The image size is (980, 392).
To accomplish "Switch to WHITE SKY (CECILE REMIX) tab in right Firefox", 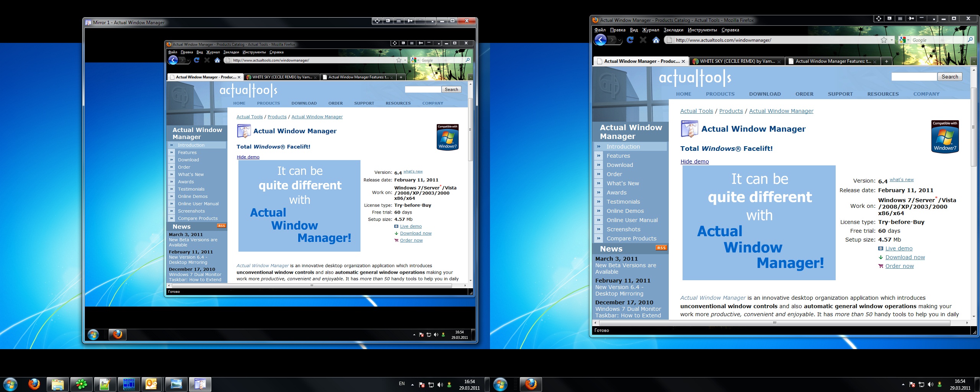I will point(737,61).
